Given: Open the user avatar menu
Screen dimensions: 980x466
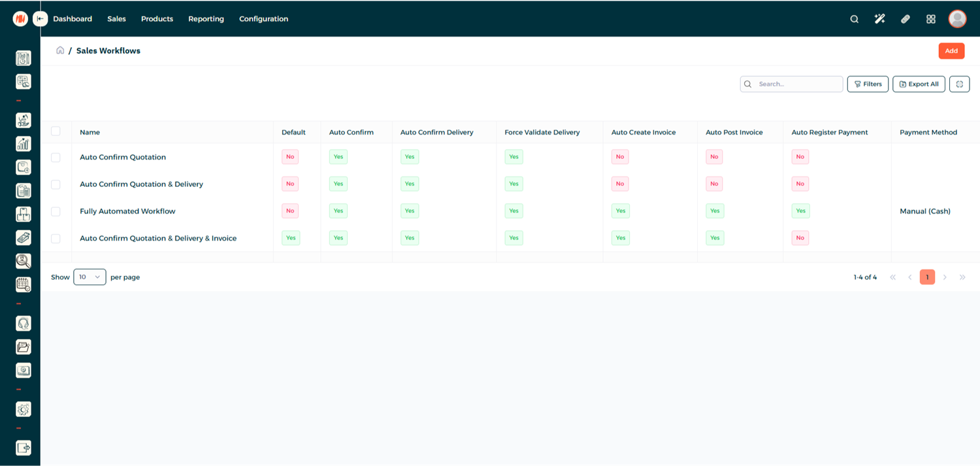Looking at the screenshot, I should [957, 19].
